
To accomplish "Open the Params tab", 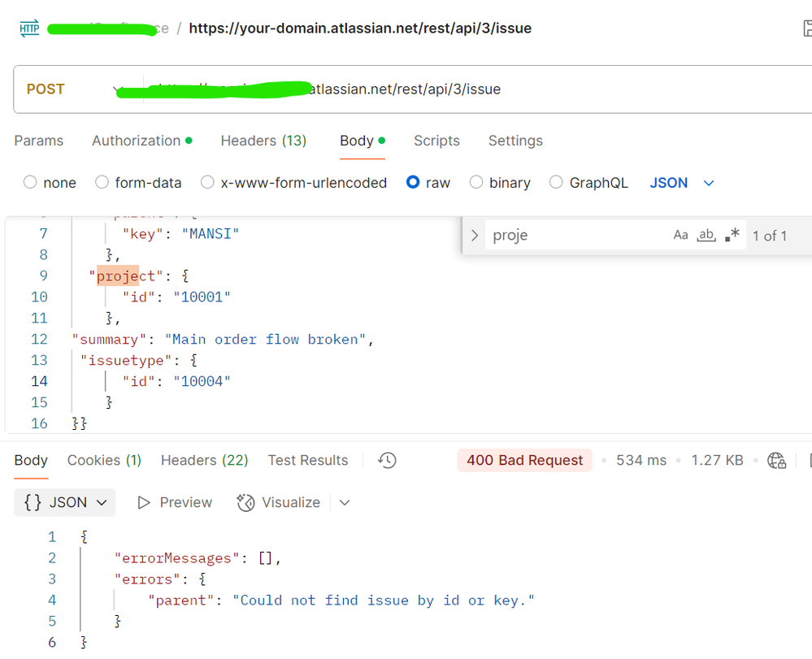I will [39, 141].
